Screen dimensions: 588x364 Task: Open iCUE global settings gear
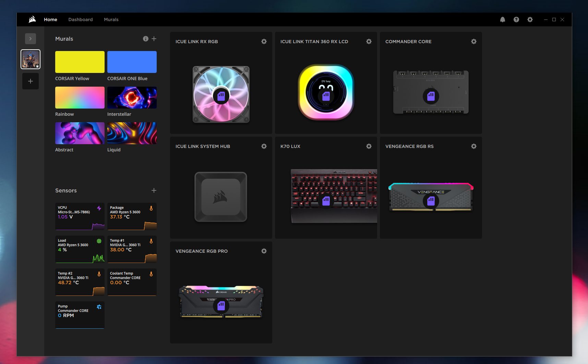(530, 20)
